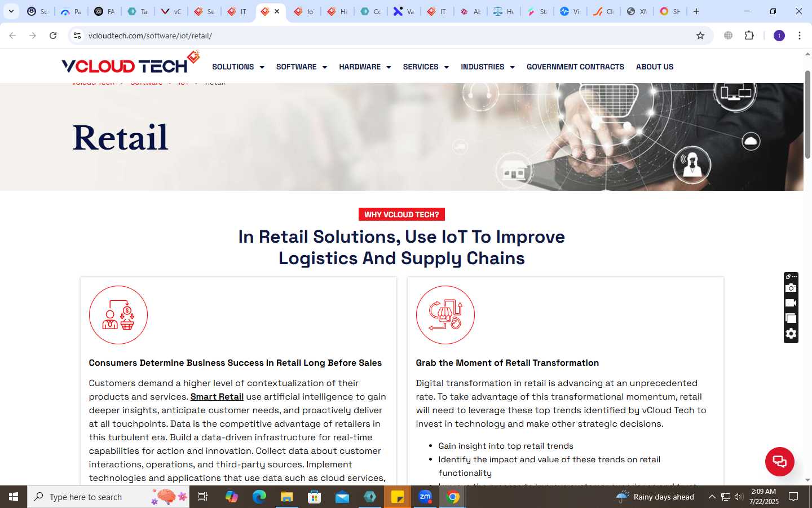
Task: Switch to the 'FA' browser tab
Action: 104,11
